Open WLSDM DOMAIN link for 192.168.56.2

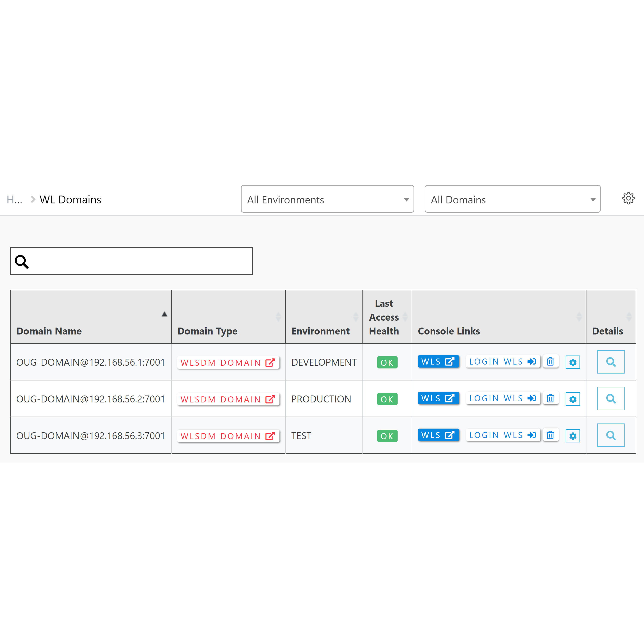pos(228,399)
